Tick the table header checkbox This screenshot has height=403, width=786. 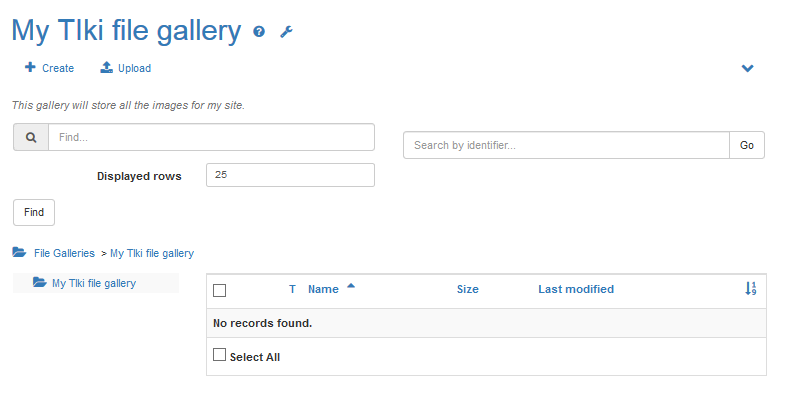(x=220, y=290)
